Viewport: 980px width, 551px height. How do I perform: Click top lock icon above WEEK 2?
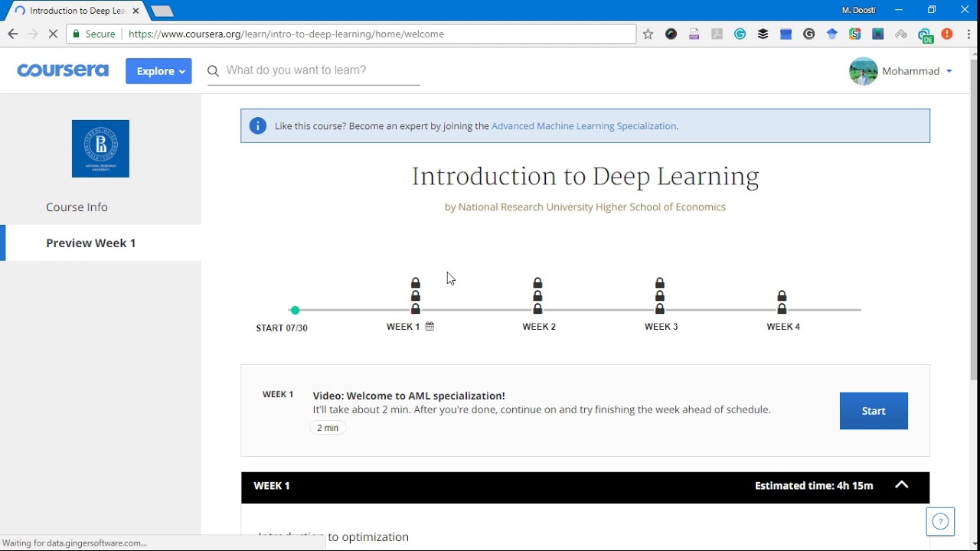tap(537, 283)
